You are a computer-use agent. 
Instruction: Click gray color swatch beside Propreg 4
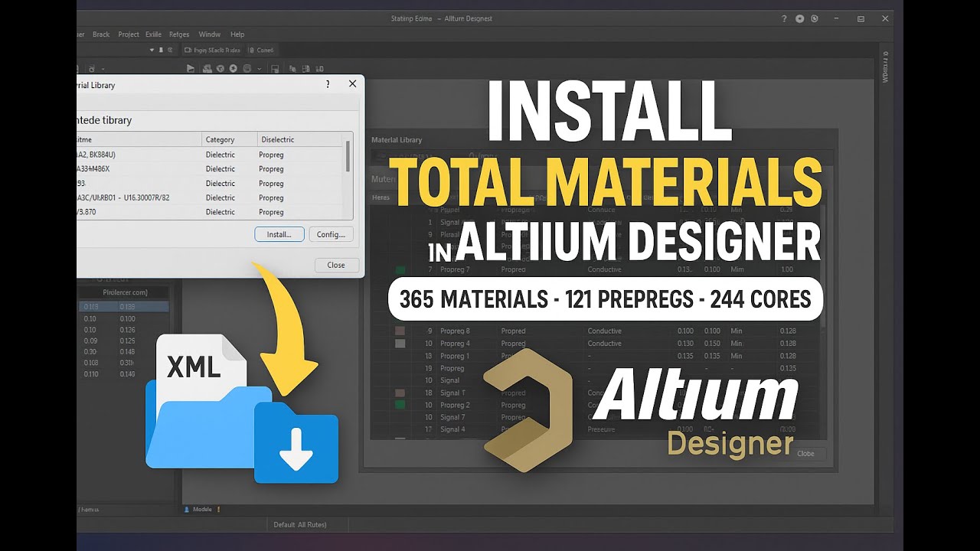point(400,344)
